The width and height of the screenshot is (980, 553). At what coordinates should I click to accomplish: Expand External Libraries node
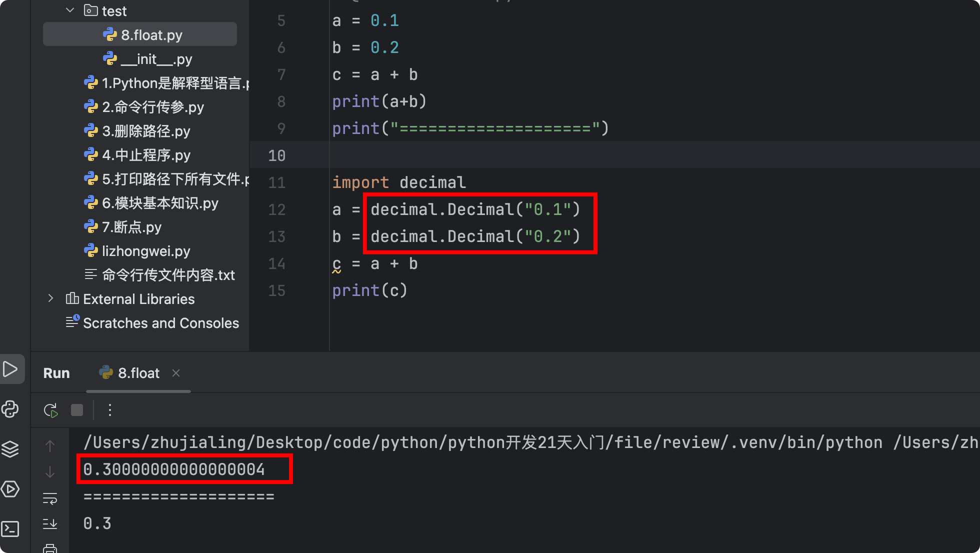50,298
